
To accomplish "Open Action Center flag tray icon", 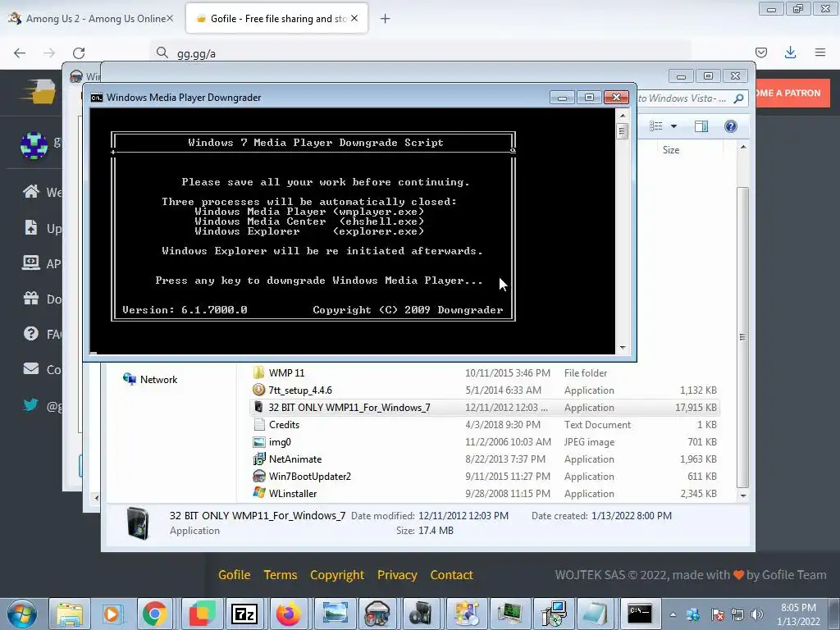I will [x=718, y=614].
